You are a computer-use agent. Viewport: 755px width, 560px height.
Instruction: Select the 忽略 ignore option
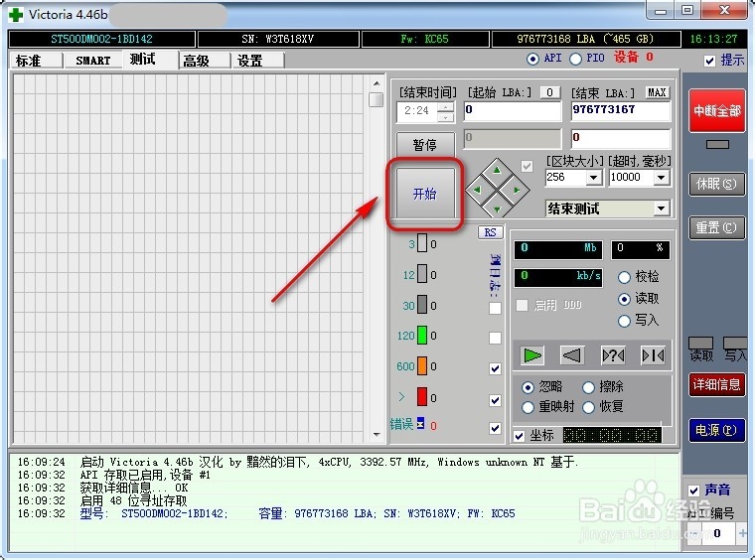[528, 387]
